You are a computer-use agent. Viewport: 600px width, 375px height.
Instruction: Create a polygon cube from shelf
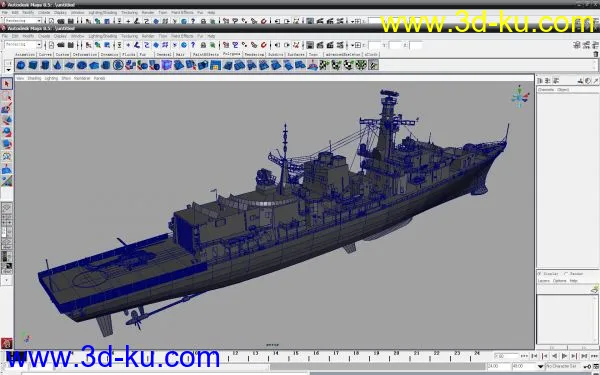point(33,65)
